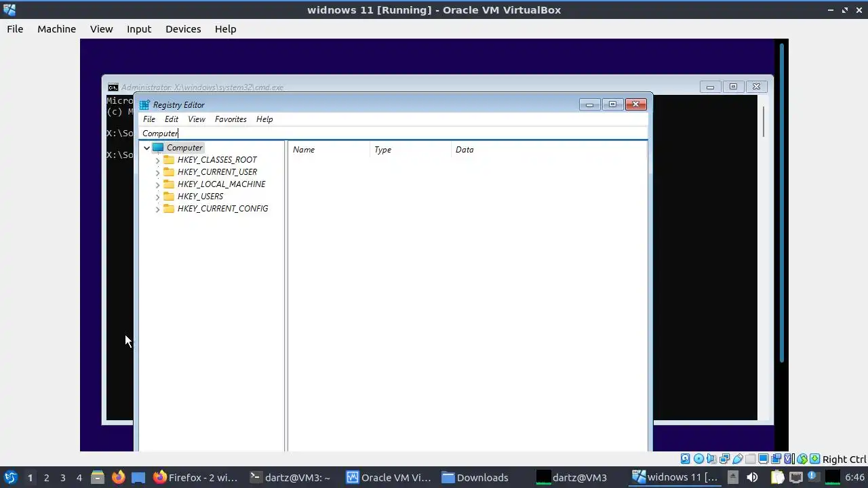Open VirtualBox View menu

pos(101,29)
